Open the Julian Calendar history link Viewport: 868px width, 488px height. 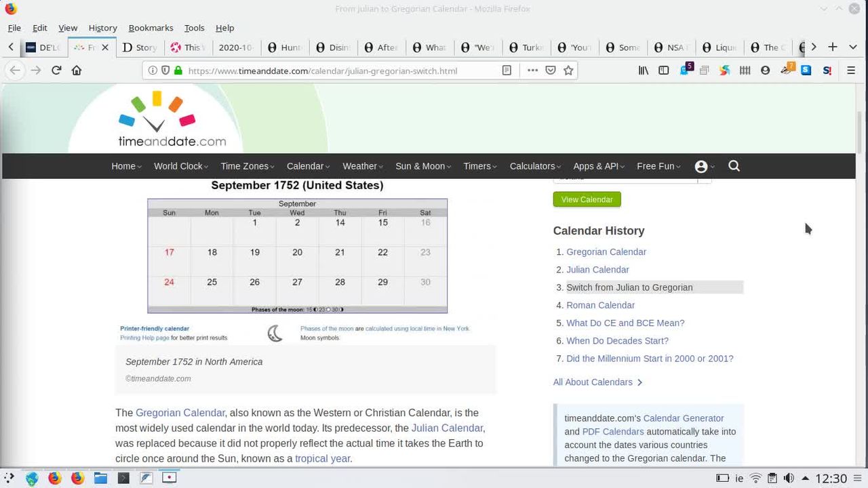597,270
